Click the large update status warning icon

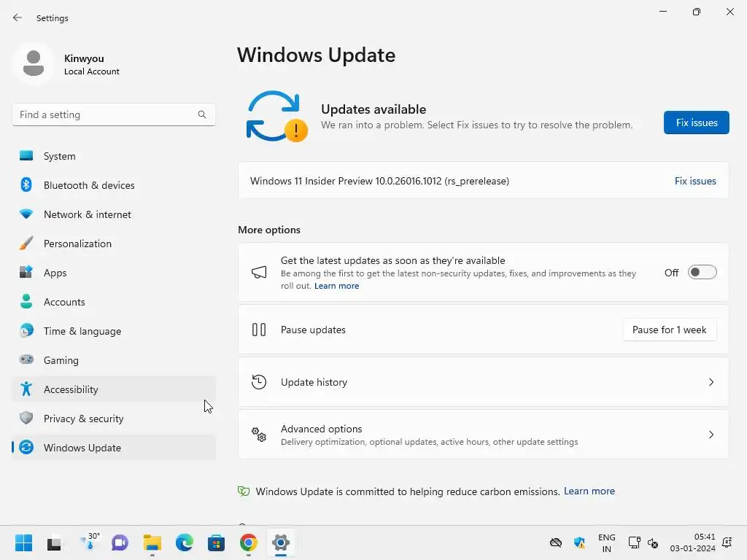point(276,117)
